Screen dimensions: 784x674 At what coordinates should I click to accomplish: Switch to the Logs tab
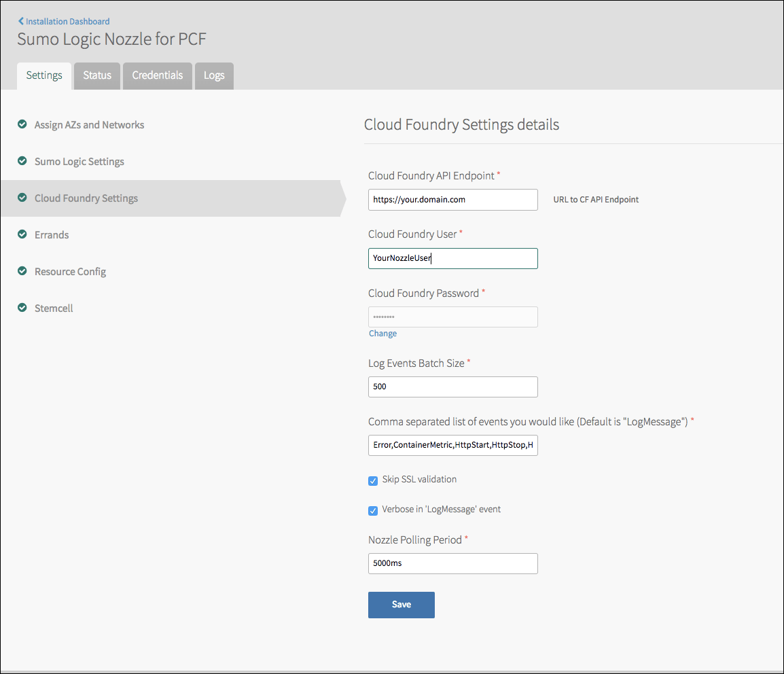[x=213, y=75]
